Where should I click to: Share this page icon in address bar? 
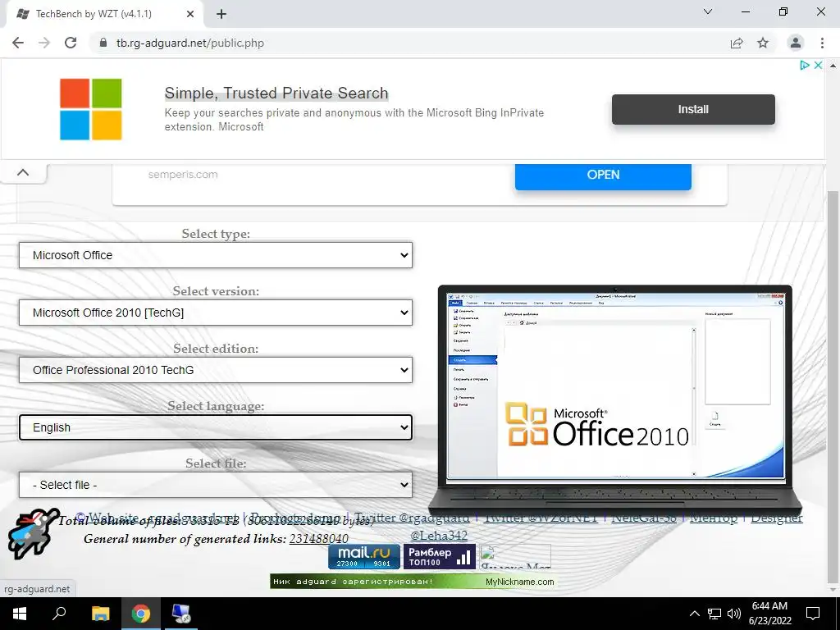[737, 43]
